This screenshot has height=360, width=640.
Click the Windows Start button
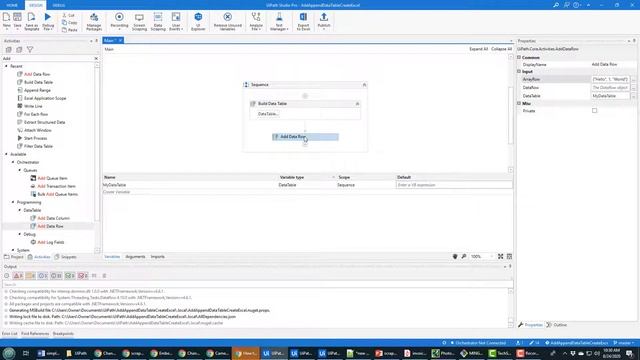(x=9, y=353)
